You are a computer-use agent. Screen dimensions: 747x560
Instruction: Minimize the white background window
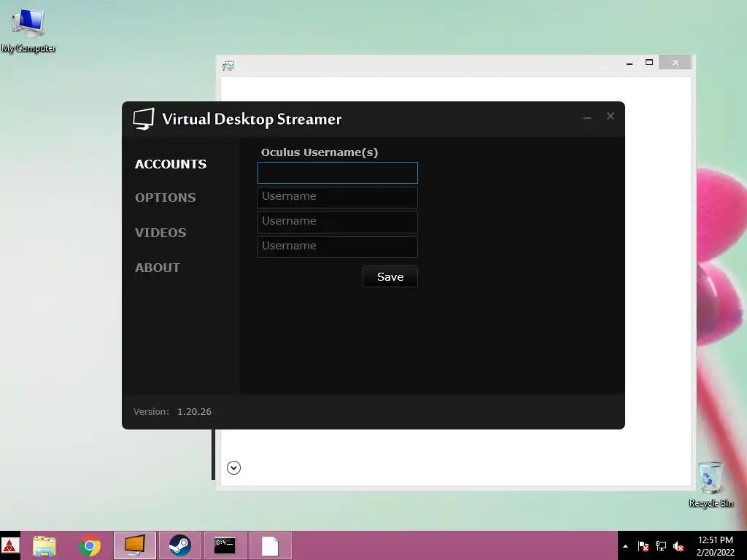630,63
